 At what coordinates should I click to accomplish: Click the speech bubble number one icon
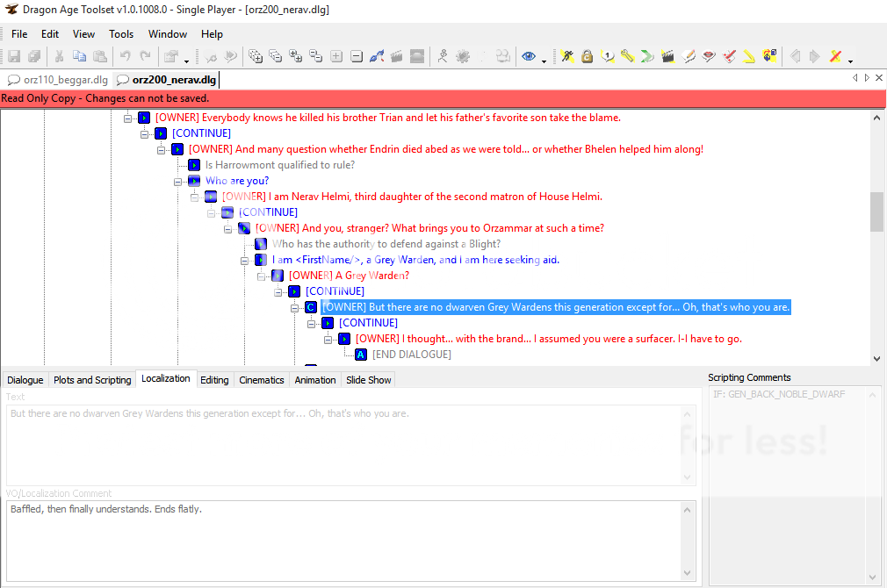[607, 56]
